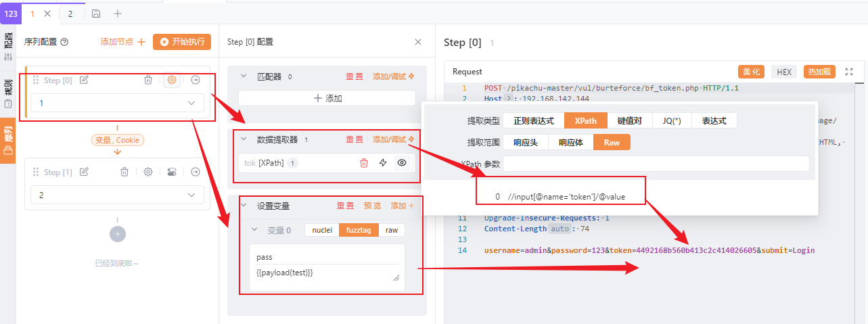868x324 pixels.
Task: Select JQ(*) extraction type
Action: click(672, 120)
